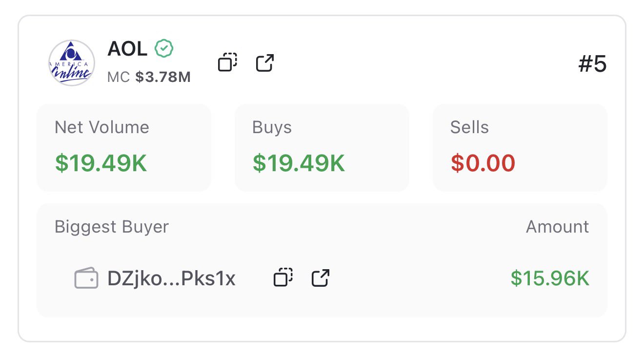Click the Biggest Buyer heading
This screenshot has width=644, height=355.
coord(112,227)
